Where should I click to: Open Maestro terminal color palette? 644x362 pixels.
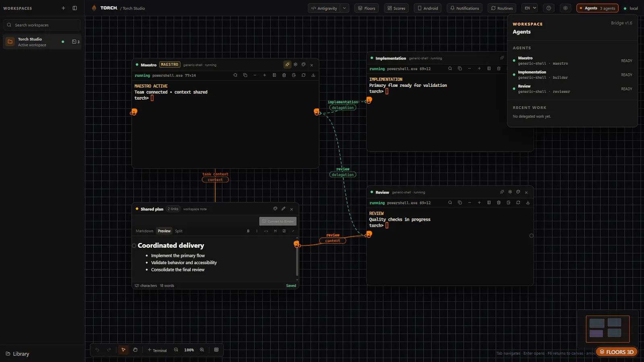(303, 64)
